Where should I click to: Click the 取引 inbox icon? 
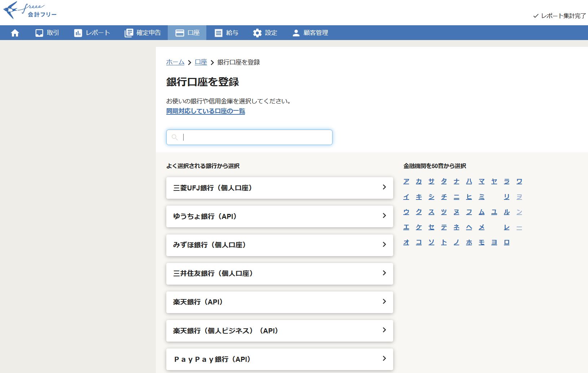39,33
